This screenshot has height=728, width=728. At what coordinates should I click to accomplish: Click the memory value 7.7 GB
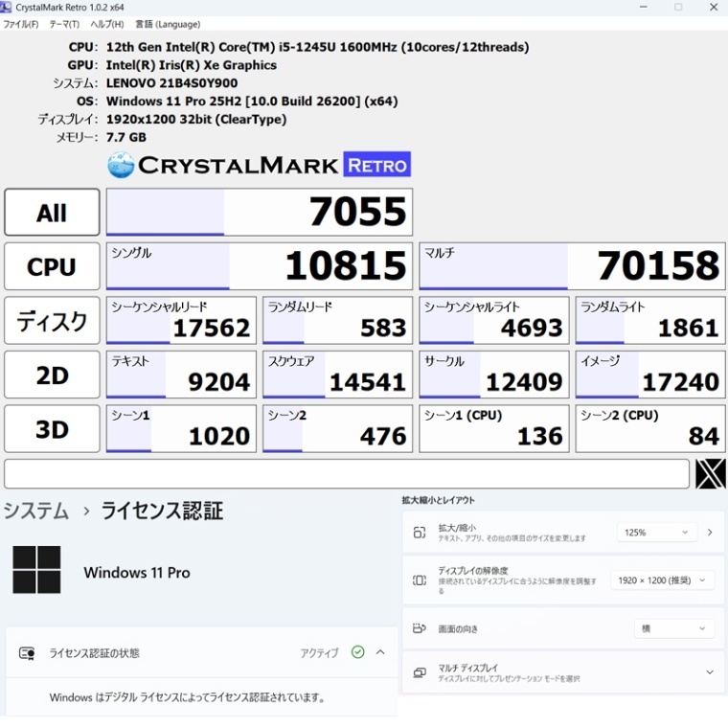click(x=126, y=137)
